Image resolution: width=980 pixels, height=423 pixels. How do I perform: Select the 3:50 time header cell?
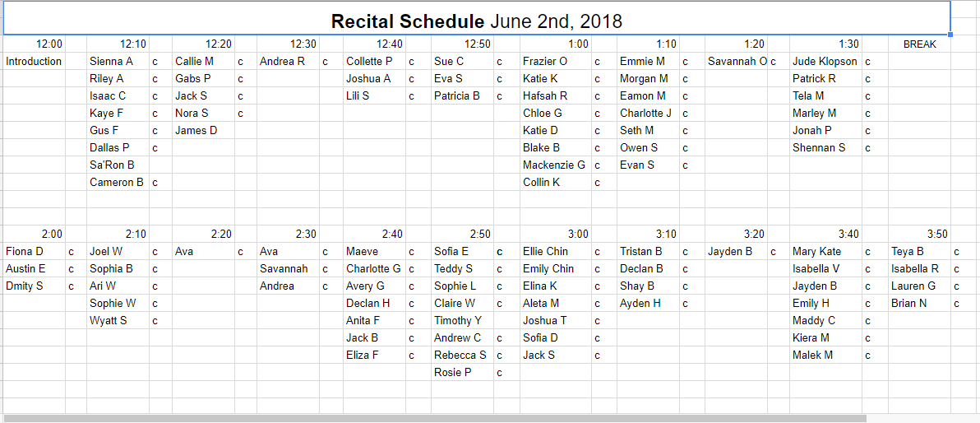[919, 234]
